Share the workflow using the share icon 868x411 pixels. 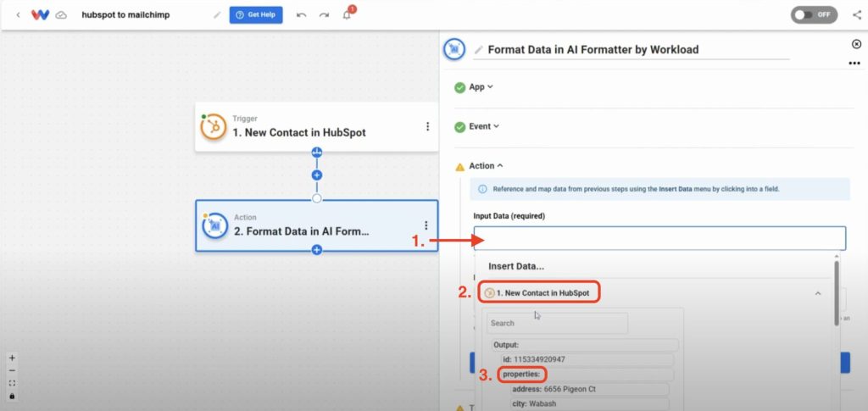(856, 15)
